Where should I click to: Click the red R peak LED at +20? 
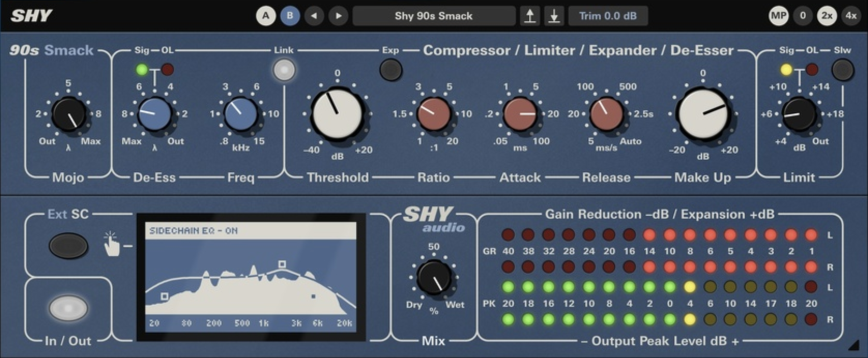[811, 320]
